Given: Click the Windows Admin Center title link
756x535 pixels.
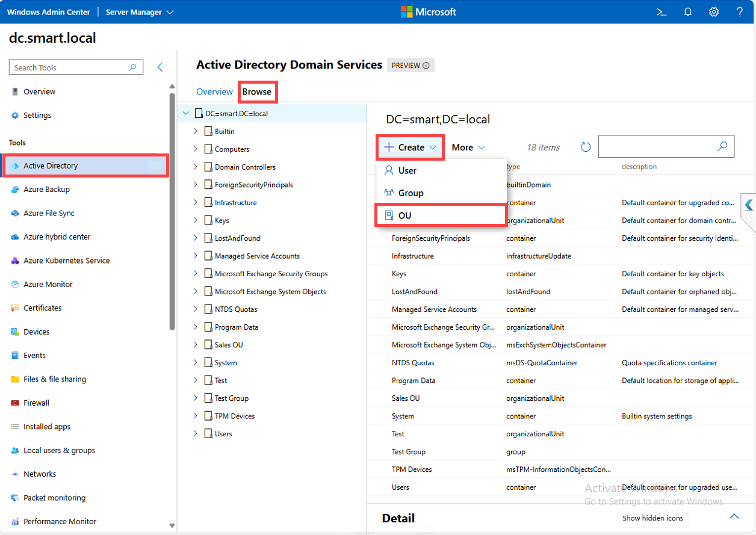Looking at the screenshot, I should 49,12.
